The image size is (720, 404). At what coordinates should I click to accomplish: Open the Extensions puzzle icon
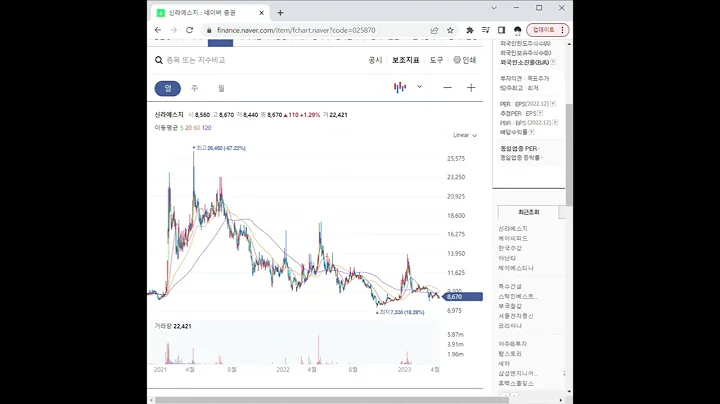pos(470,30)
